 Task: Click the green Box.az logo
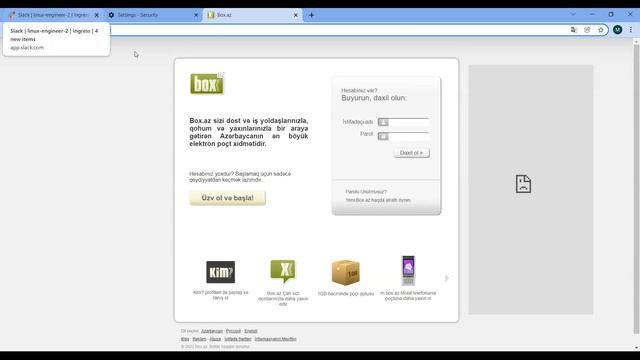tap(207, 83)
